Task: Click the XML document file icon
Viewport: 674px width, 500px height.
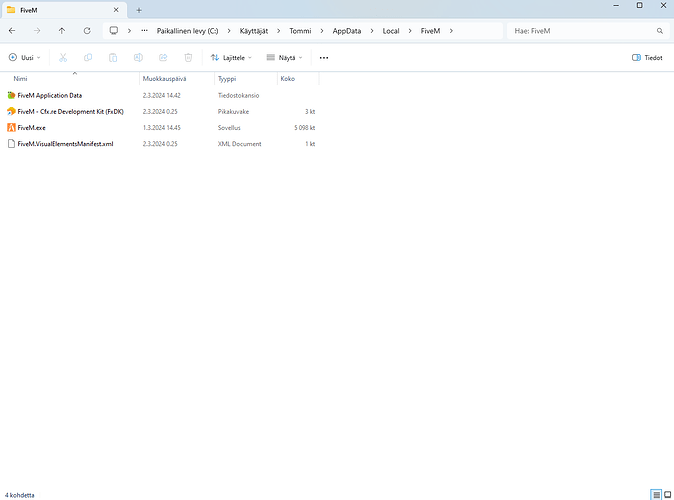Action: click(11, 144)
